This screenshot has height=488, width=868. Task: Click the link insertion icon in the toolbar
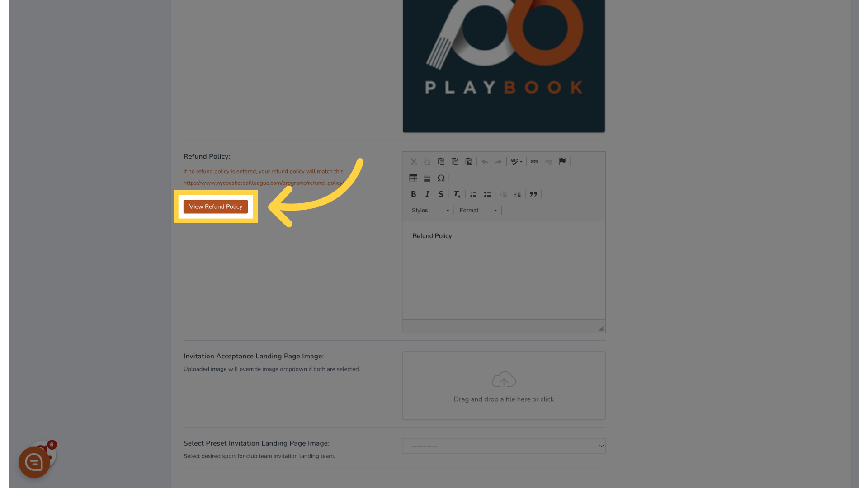coord(535,161)
